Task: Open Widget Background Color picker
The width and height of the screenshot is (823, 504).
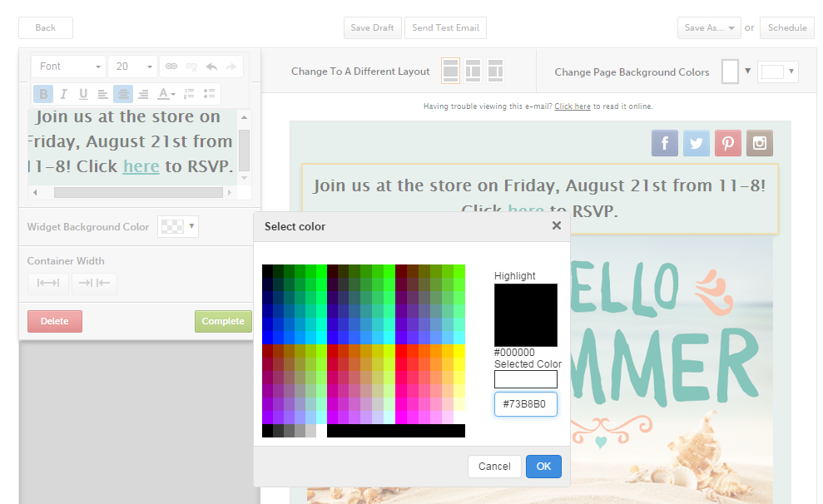Action: pyautogui.click(x=178, y=226)
